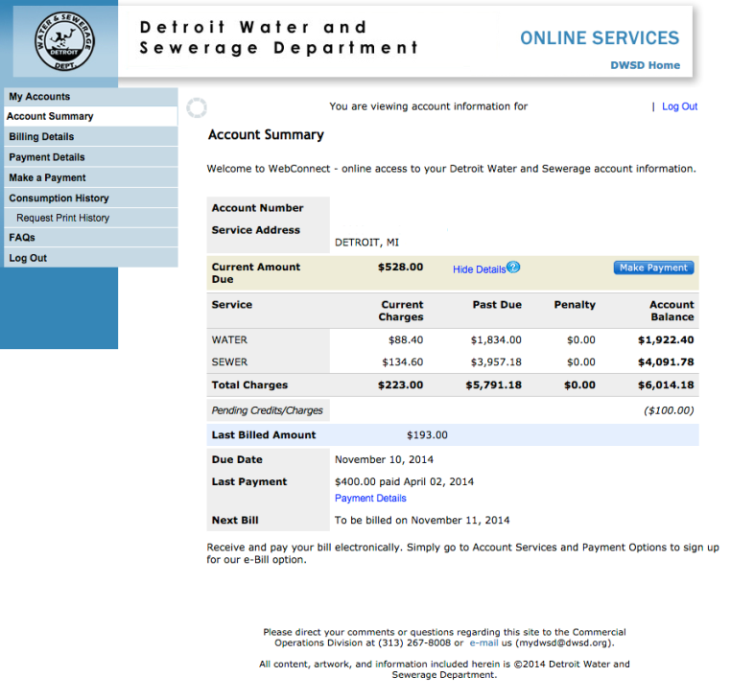Click sewer past due $3,957.18

point(496,362)
